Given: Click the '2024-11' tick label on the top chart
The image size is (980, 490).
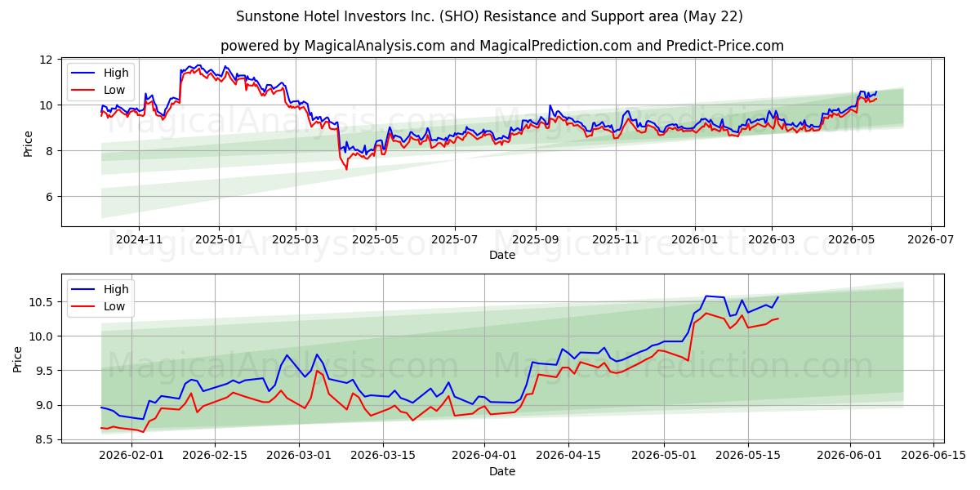Looking at the screenshot, I should (139, 239).
